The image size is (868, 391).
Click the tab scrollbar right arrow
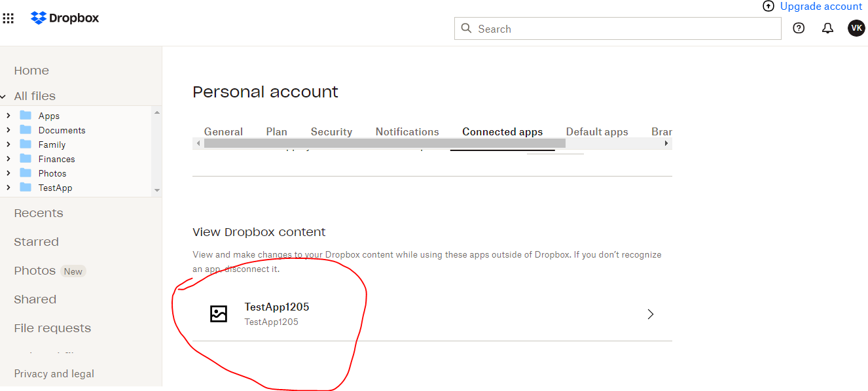pyautogui.click(x=666, y=143)
